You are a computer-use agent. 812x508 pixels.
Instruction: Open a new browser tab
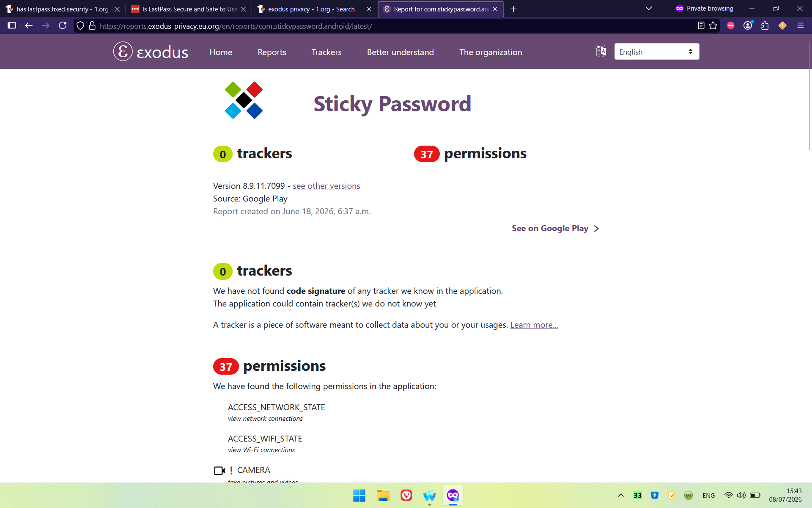tap(513, 9)
